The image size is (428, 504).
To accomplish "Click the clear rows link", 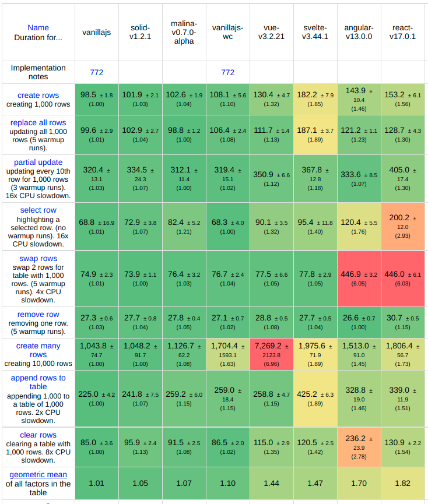I will (38, 435).
